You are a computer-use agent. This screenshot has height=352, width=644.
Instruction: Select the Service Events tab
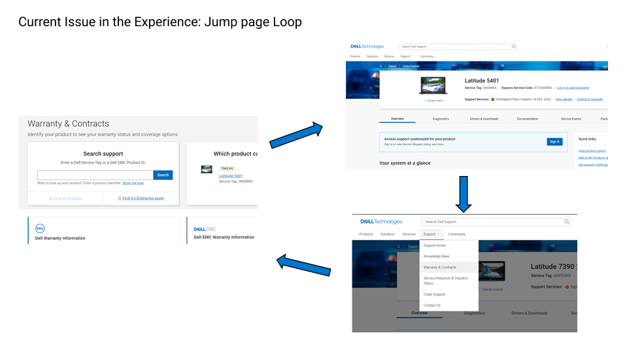coord(571,119)
